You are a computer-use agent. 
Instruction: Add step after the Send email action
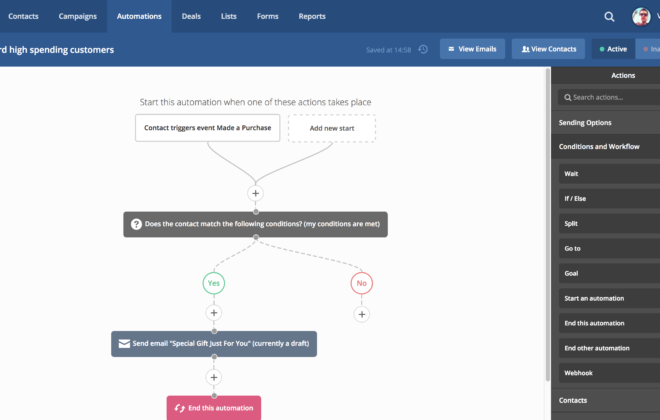pos(214,377)
